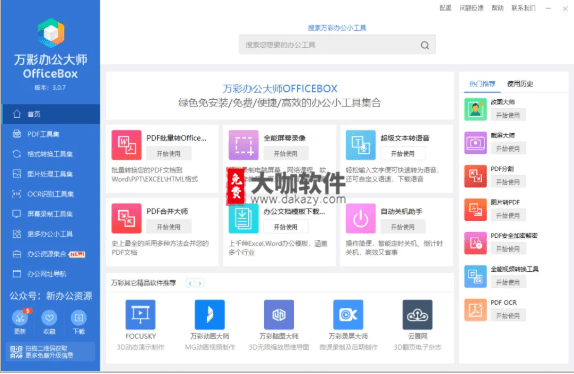
Task: Click 开始使用 under text-to-speech tool
Action: coord(403,153)
